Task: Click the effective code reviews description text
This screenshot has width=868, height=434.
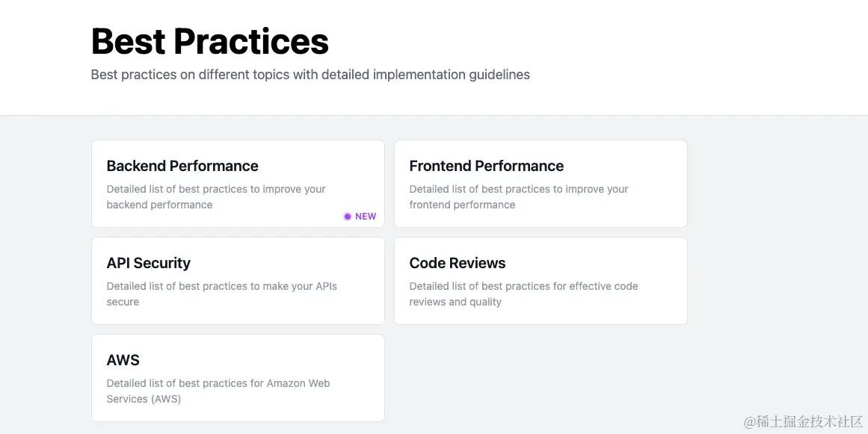Action: click(523, 294)
